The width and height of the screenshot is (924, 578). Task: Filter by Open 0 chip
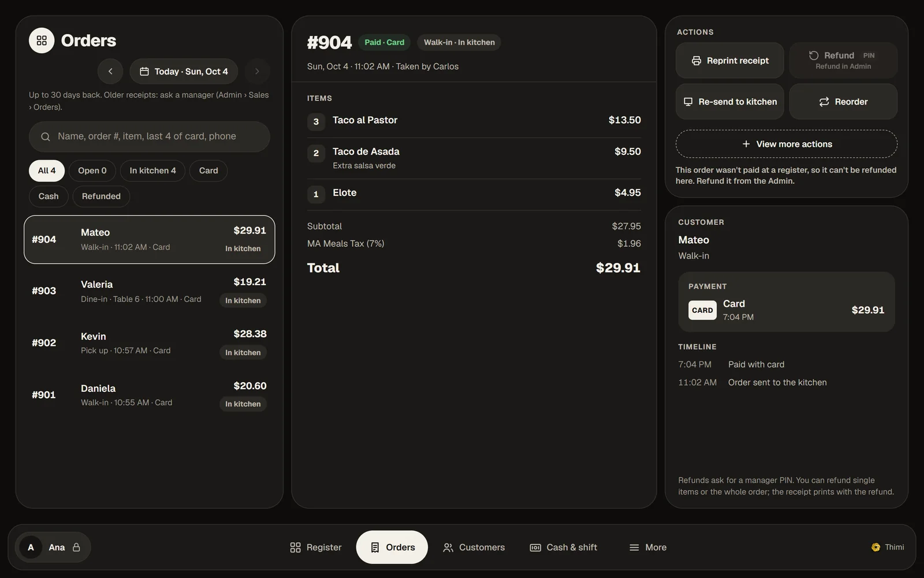click(x=92, y=171)
